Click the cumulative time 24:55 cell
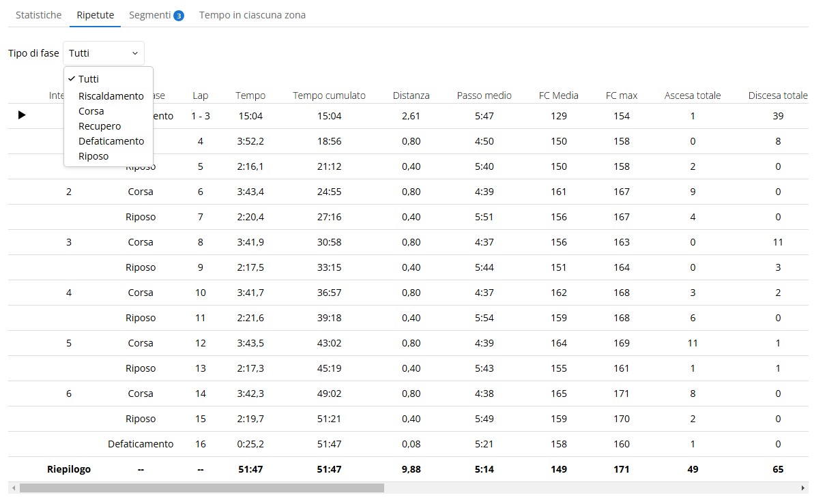The height and width of the screenshot is (504, 827). tap(329, 192)
